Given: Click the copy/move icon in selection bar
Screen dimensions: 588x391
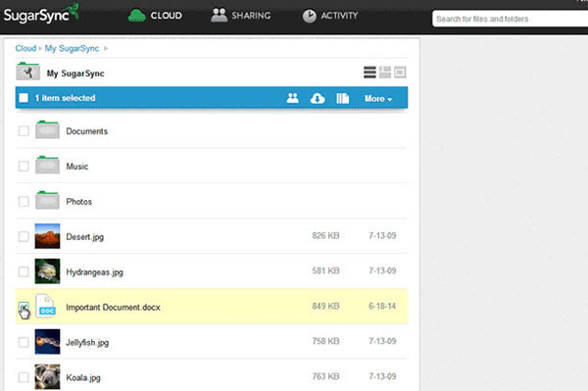Looking at the screenshot, I should pos(342,98).
